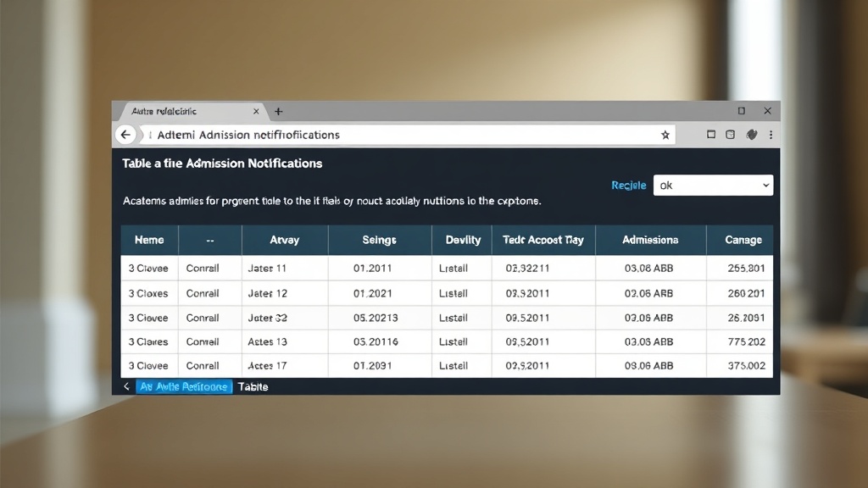
Task: Click the Canage column header
Action: (x=743, y=240)
